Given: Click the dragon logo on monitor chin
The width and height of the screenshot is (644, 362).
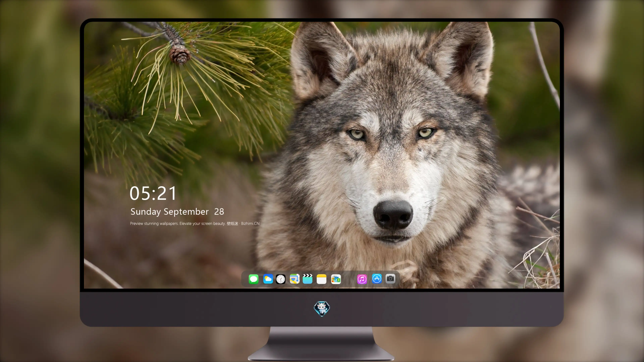Looking at the screenshot, I should (x=322, y=309).
